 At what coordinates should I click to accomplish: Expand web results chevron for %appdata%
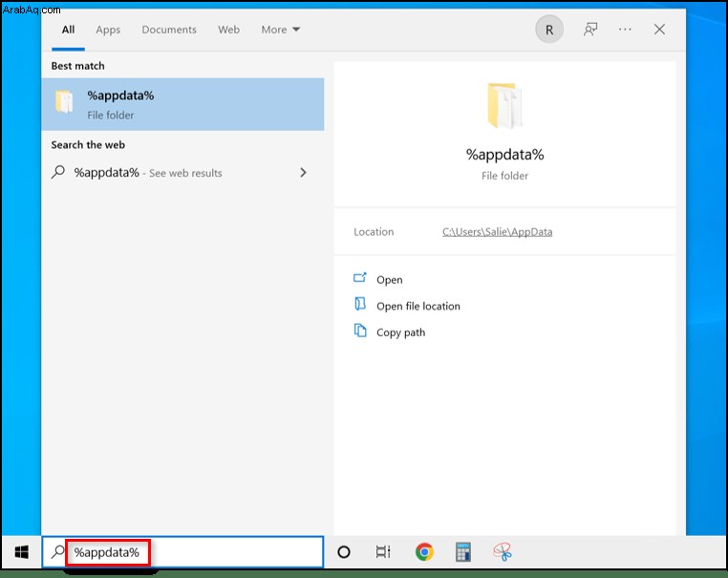point(303,173)
